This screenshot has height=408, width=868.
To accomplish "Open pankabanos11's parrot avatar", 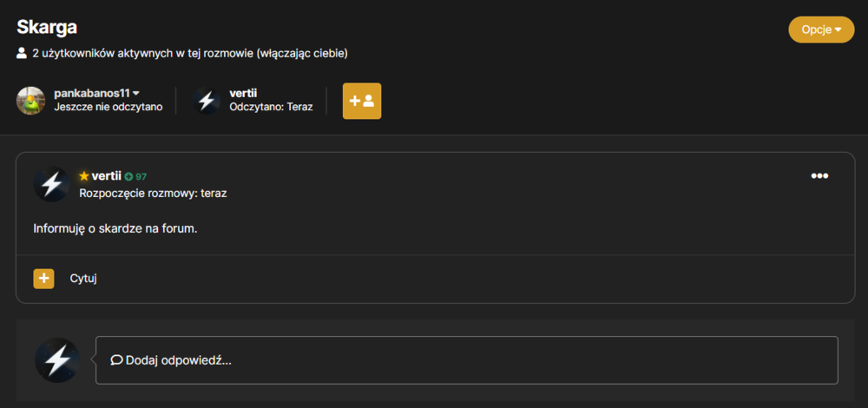I will (30, 101).
